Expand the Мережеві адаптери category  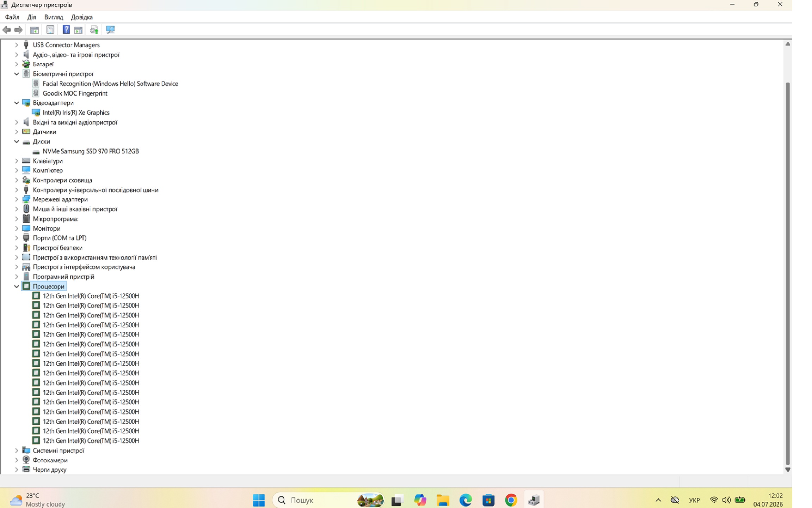(x=16, y=200)
